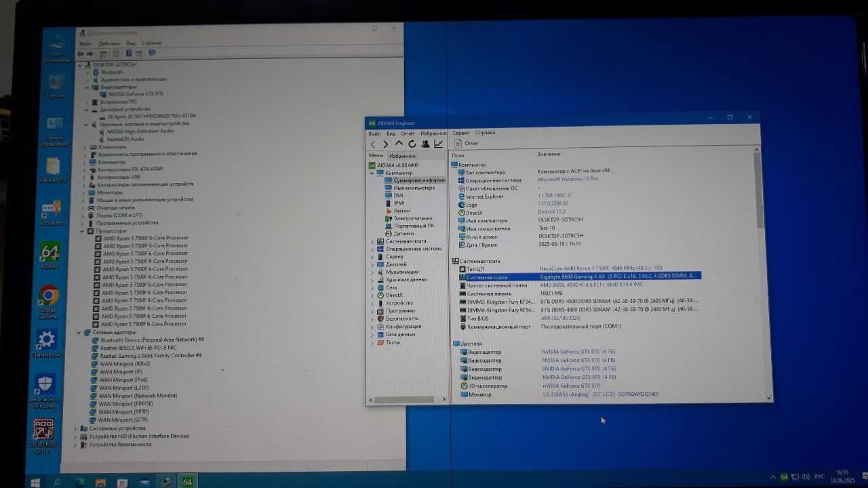868x488 pixels.
Task: Click the Значение column header
Action: tap(549, 154)
